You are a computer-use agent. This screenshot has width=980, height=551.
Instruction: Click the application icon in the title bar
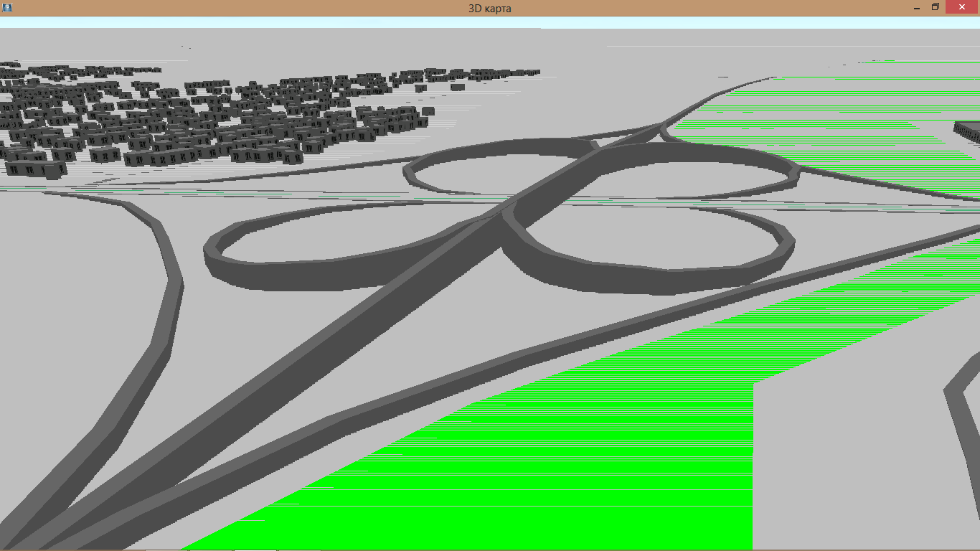coord(7,7)
